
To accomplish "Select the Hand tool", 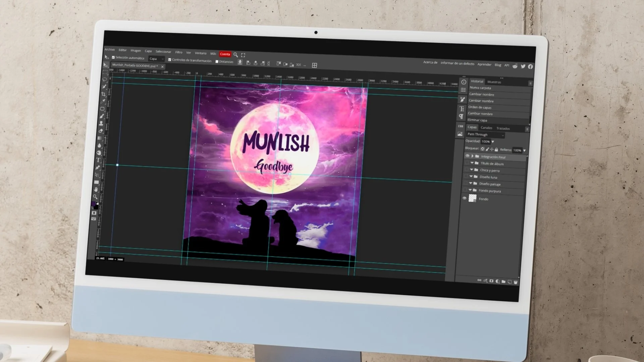I will [x=96, y=189].
